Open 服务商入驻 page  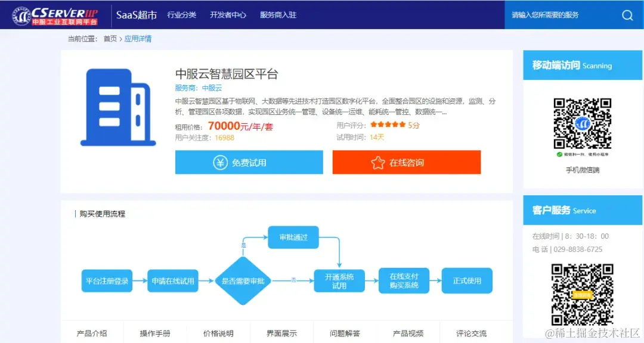point(278,15)
